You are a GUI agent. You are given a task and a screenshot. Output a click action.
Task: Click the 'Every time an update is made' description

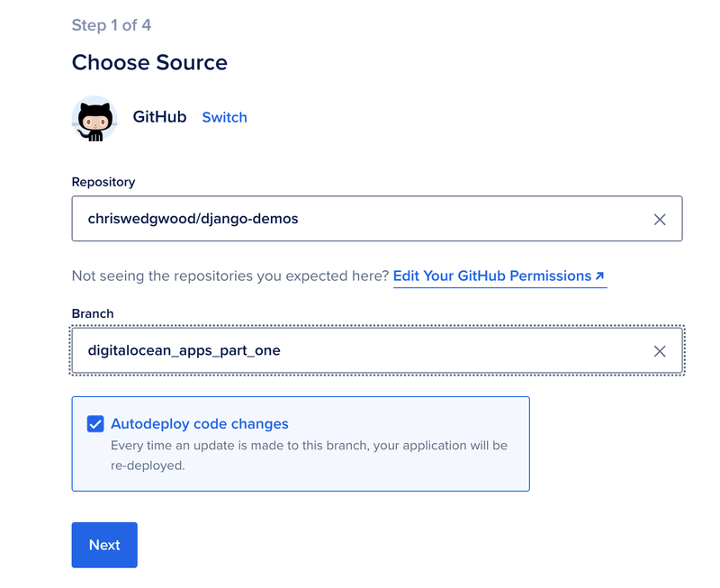coord(309,456)
